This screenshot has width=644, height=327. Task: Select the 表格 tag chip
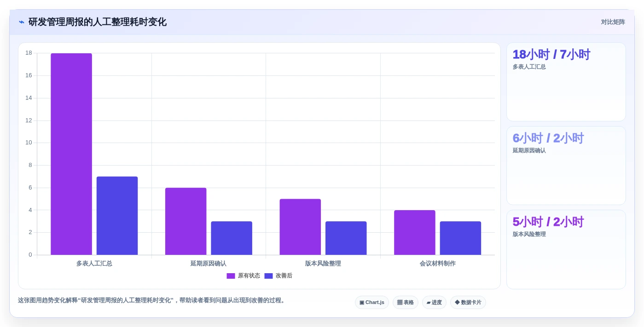tap(406, 303)
